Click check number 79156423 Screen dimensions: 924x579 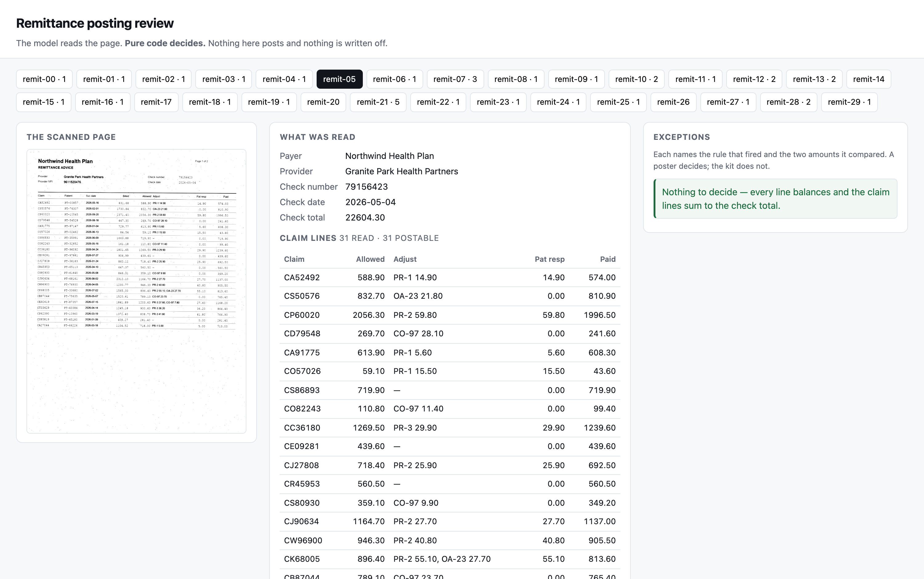pos(367,187)
